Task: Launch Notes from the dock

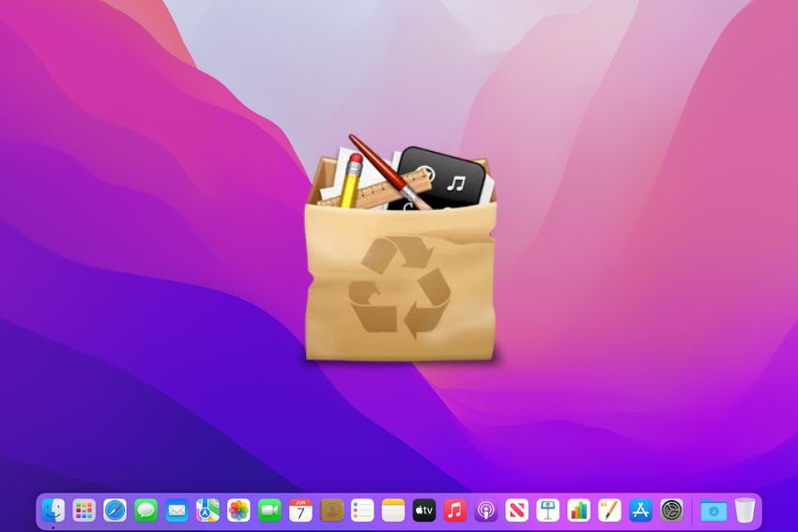Action: tap(392, 510)
